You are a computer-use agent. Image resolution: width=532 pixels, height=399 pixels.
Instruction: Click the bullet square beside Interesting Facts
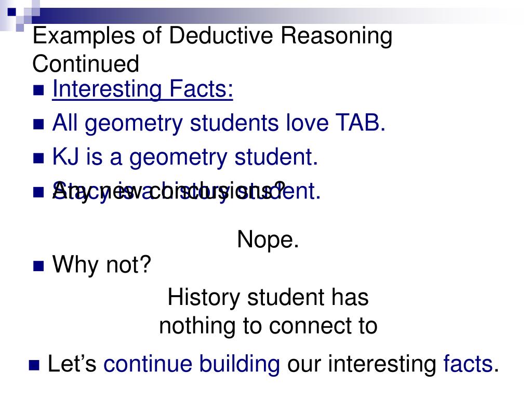pos(38,90)
